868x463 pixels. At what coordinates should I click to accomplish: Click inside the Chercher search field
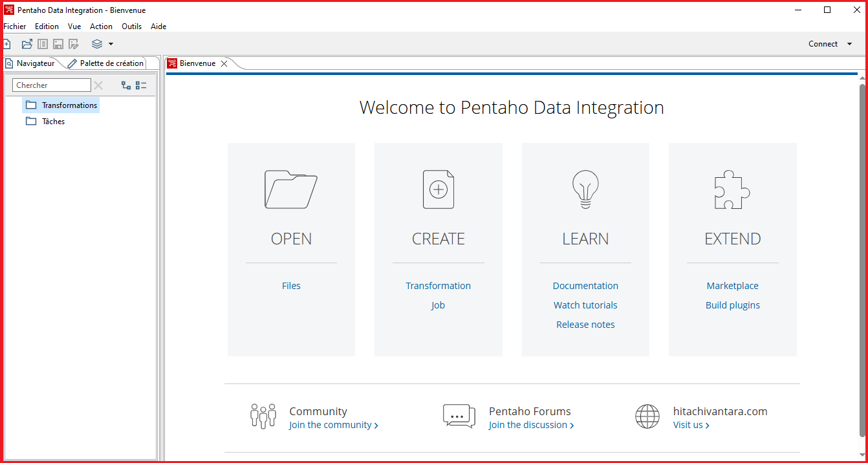51,85
